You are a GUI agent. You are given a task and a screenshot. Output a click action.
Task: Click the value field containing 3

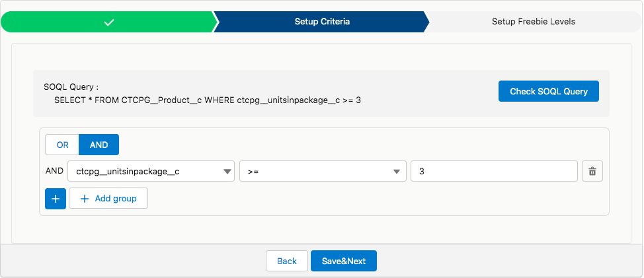494,172
